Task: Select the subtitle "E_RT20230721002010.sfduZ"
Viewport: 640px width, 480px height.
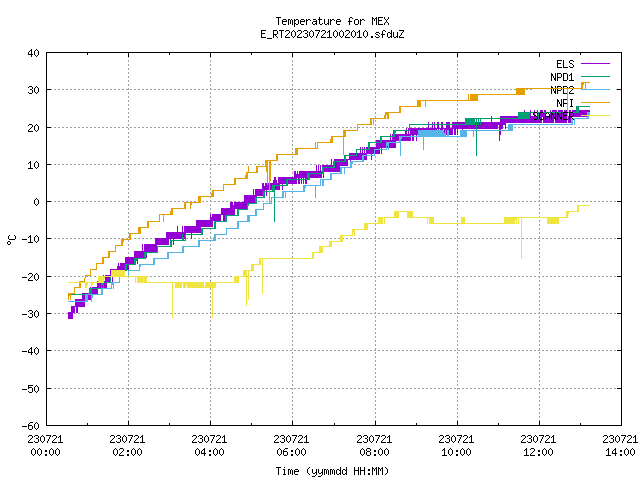Action: tap(332, 34)
